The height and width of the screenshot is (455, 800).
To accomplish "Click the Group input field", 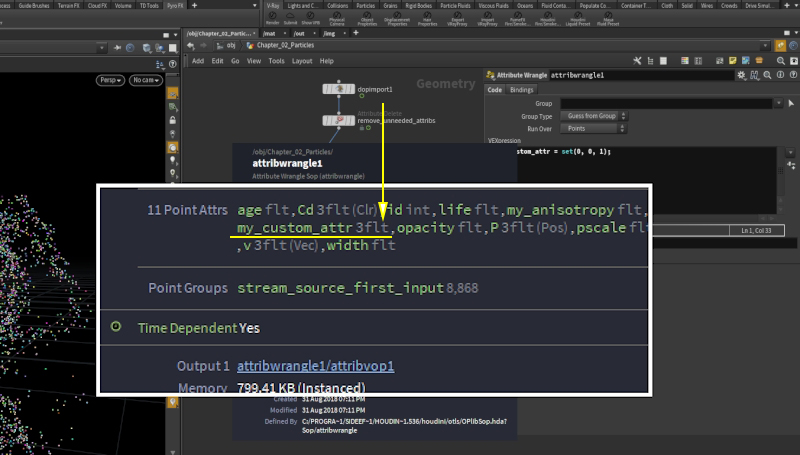I will coord(665,103).
